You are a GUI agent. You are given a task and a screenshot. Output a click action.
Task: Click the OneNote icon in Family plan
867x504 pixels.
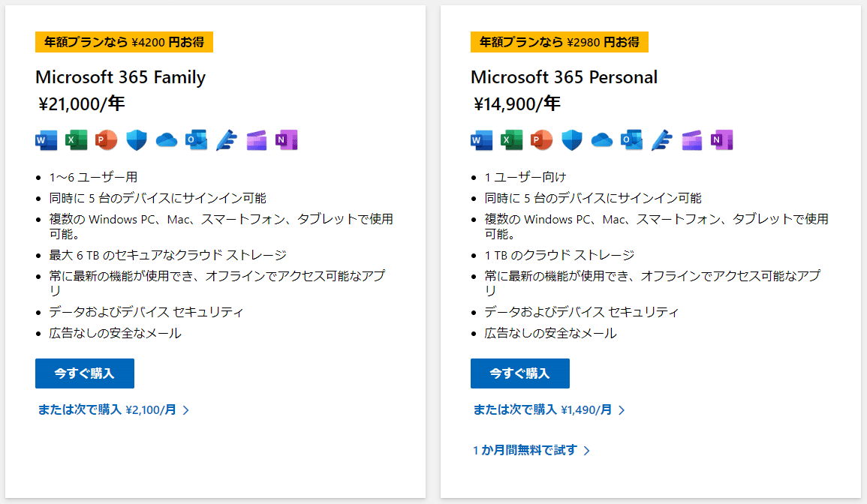tap(287, 140)
